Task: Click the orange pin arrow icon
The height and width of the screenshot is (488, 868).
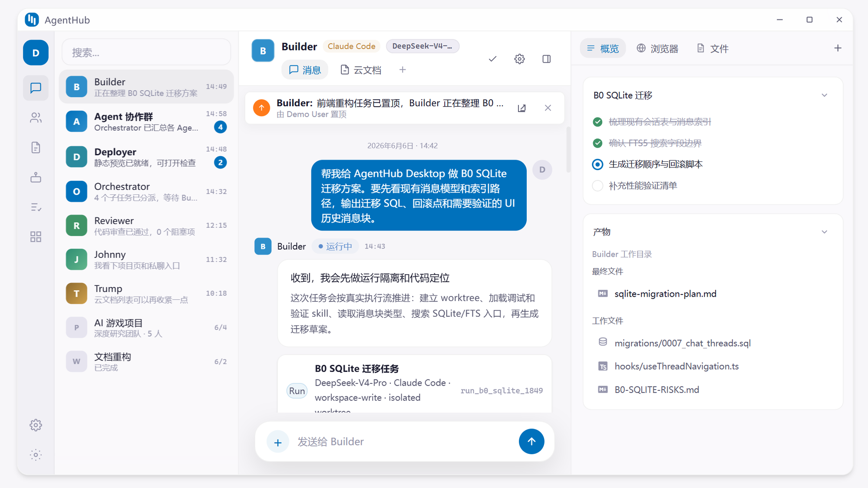Action: click(261, 108)
